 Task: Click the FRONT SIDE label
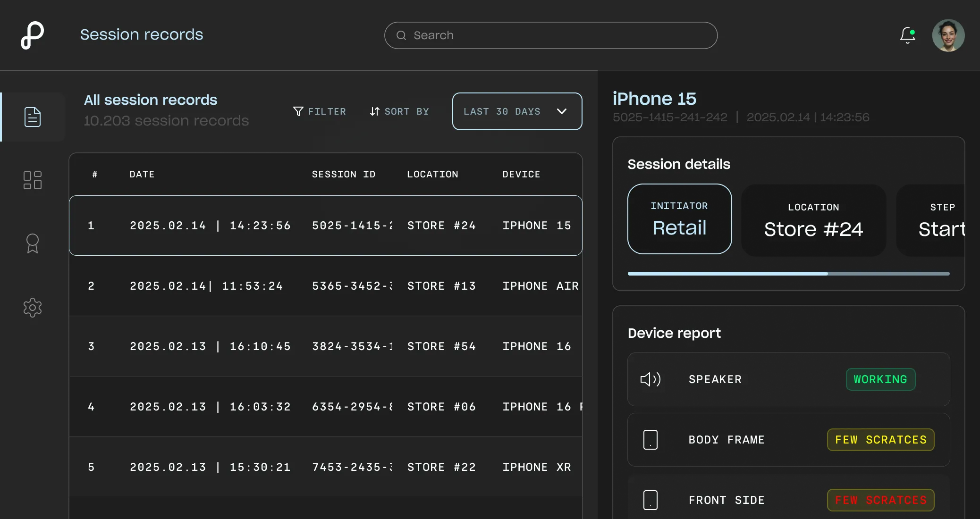(x=727, y=500)
